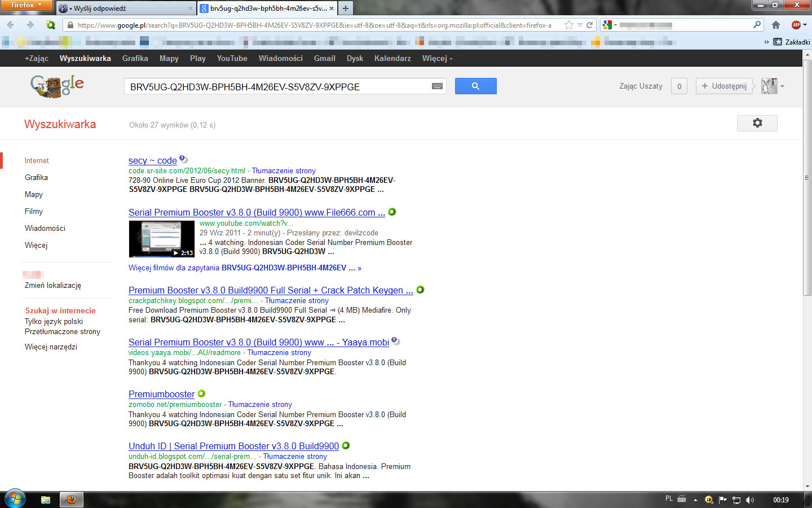Open Firefox home page icon

[x=776, y=25]
